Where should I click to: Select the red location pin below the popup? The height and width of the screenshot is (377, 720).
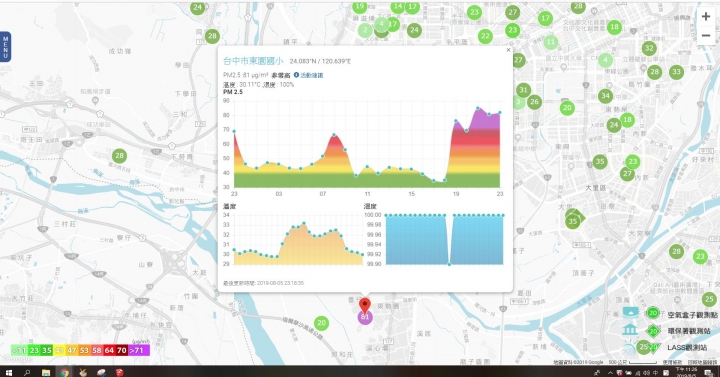point(365,305)
